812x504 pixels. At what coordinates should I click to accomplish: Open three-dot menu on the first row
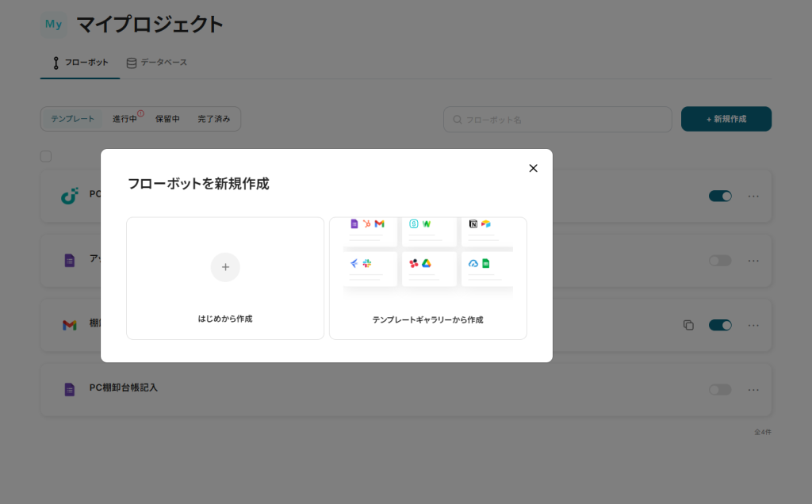click(x=753, y=196)
